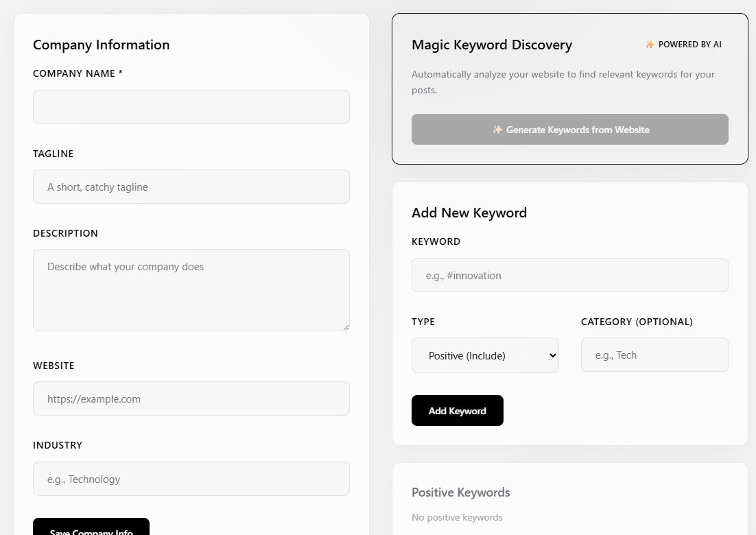Viewport: 756px width, 535px height.
Task: Click the Magic Keyword Discovery heading
Action: [492, 45]
